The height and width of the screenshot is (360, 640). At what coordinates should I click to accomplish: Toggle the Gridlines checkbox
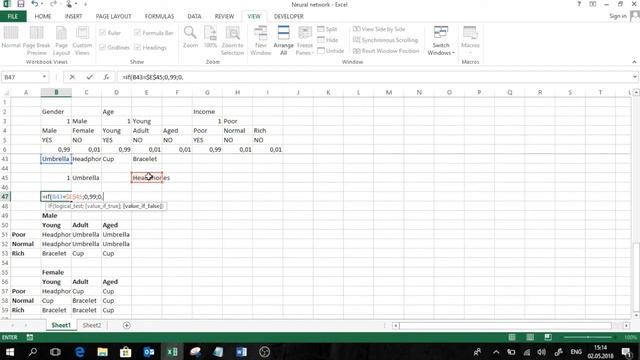(x=114, y=47)
